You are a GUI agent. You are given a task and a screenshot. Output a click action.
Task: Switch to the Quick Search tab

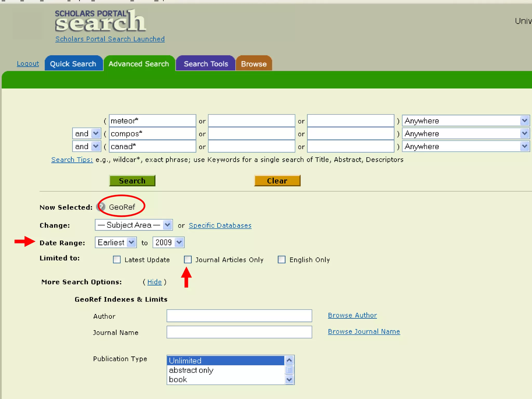[x=73, y=64]
